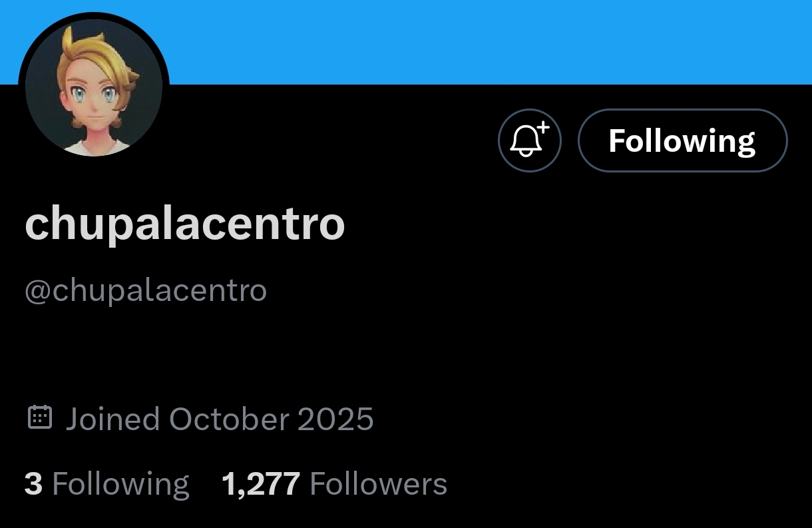The image size is (812, 528).
Task: Turn on post notifications with bell icon
Action: [529, 140]
